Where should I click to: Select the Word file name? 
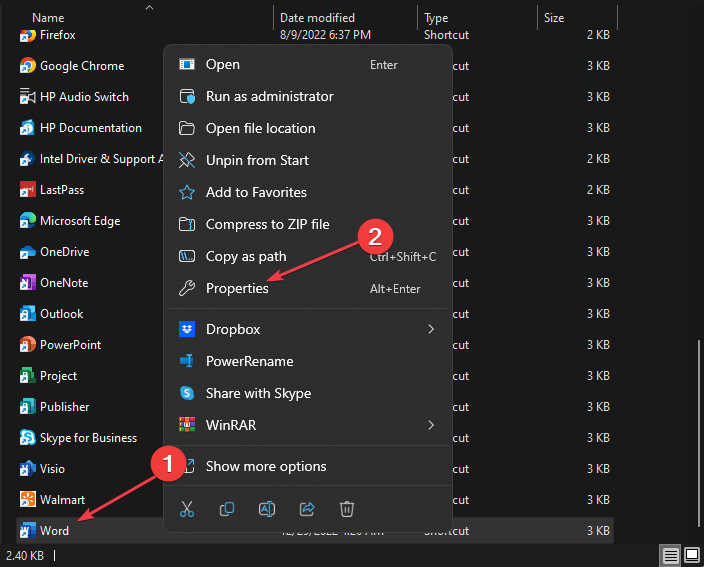[x=54, y=531]
